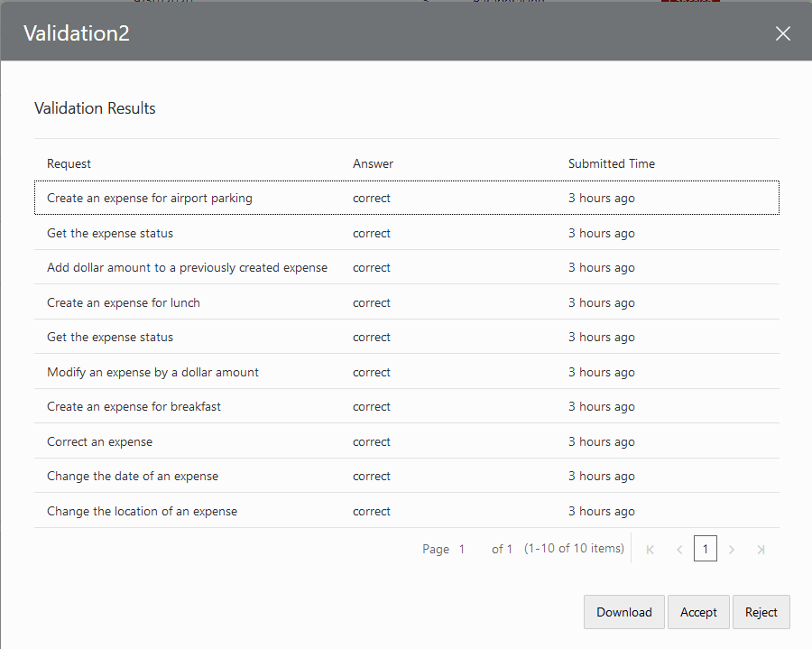The width and height of the screenshot is (812, 649).
Task: Accept the validation results
Action: (x=698, y=612)
